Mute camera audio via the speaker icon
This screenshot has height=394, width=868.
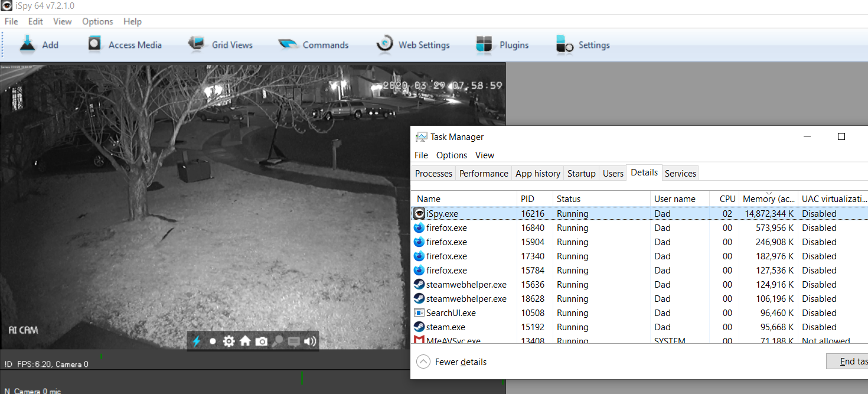tap(309, 341)
